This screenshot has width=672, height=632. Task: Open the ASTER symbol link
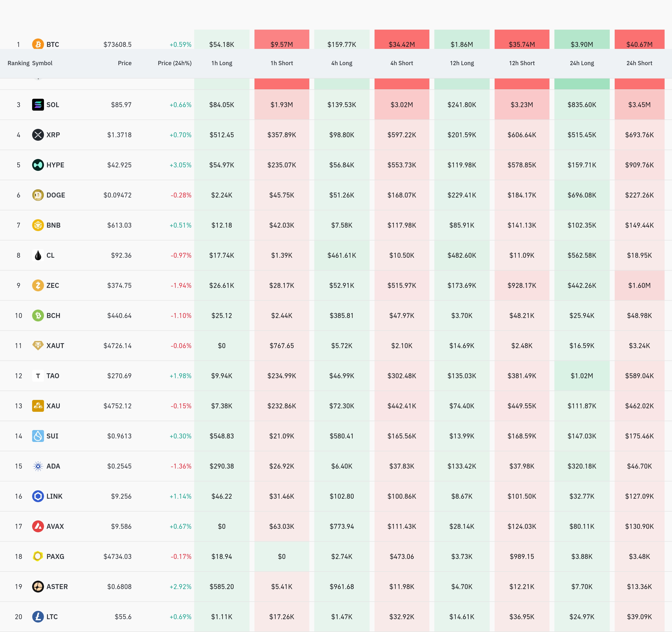pyautogui.click(x=57, y=587)
